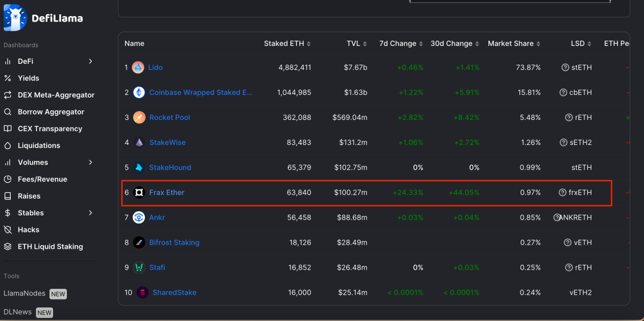Click the ETH Liquid Staking layers icon
Image resolution: width=644 pixels, height=321 pixels.
7,246
